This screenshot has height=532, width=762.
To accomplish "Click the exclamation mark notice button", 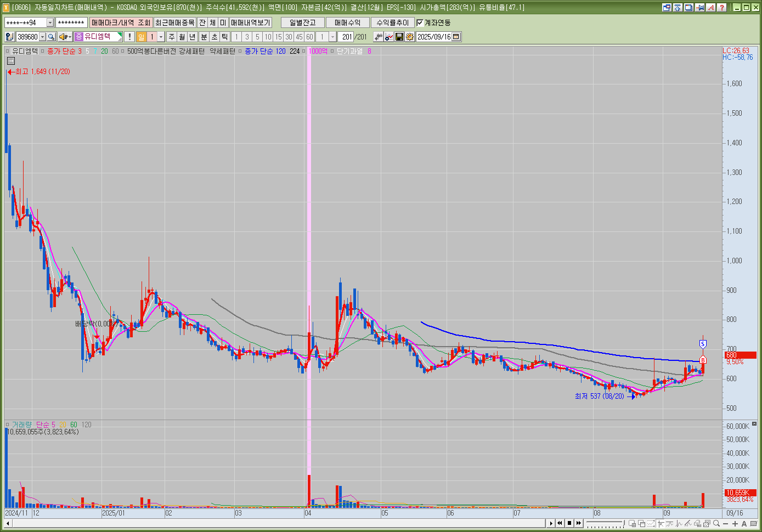I will tap(129, 37).
